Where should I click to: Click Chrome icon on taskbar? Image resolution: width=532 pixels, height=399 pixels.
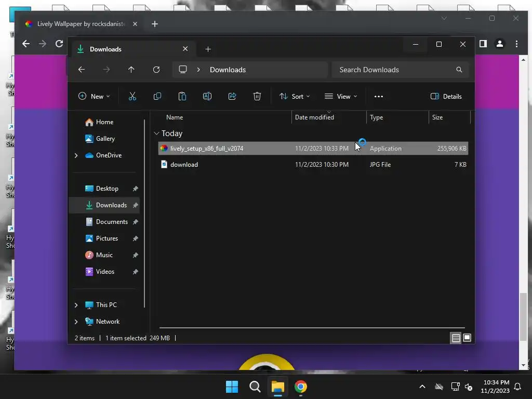(x=301, y=387)
